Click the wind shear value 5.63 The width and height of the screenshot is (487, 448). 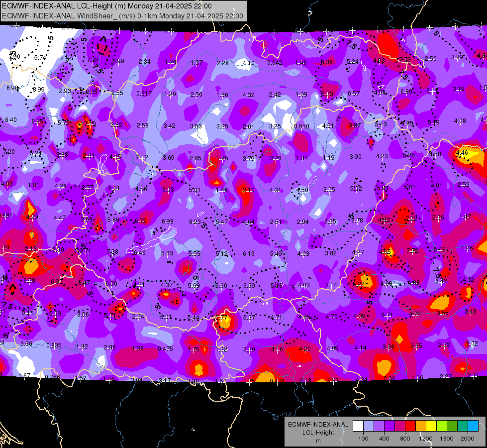click(167, 253)
